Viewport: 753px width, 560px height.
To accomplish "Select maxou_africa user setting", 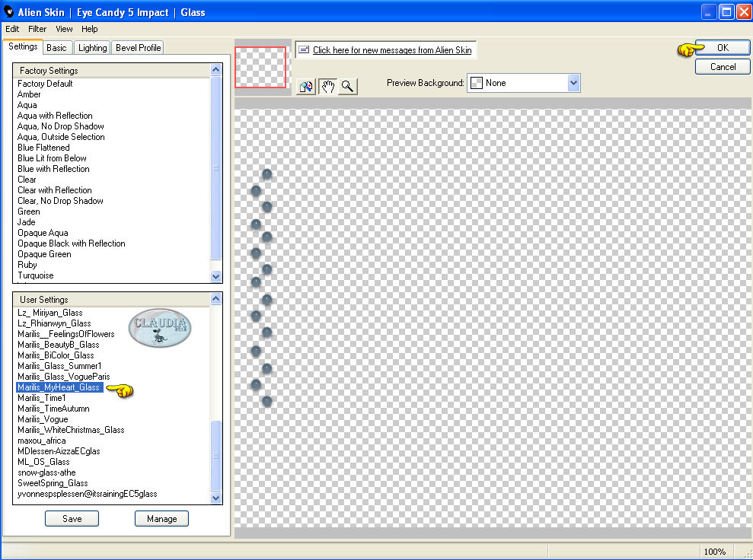I will 42,441.
